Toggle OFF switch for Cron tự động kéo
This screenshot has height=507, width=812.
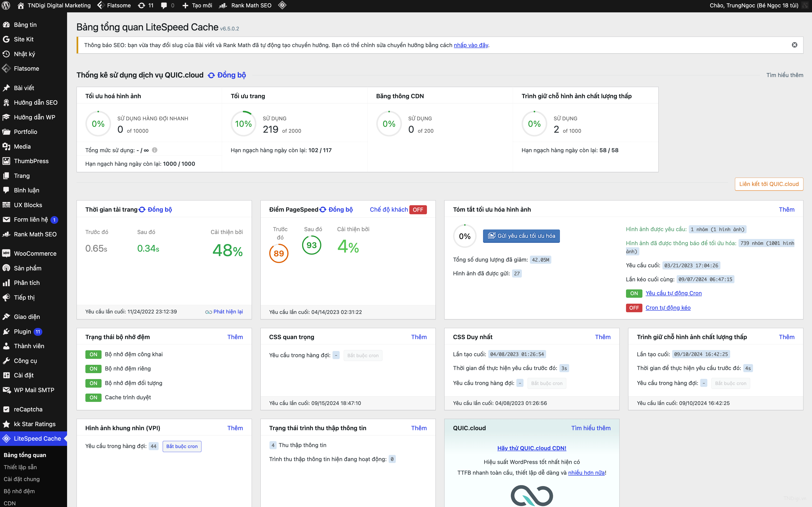coord(634,308)
